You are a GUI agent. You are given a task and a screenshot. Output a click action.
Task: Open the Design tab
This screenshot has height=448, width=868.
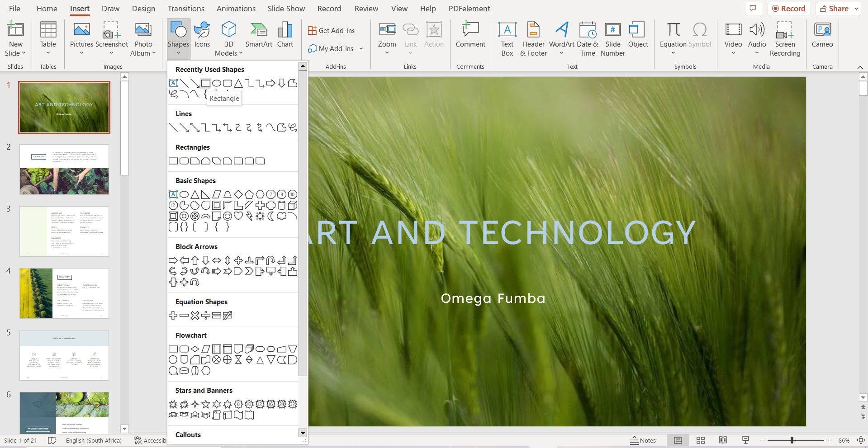click(143, 9)
